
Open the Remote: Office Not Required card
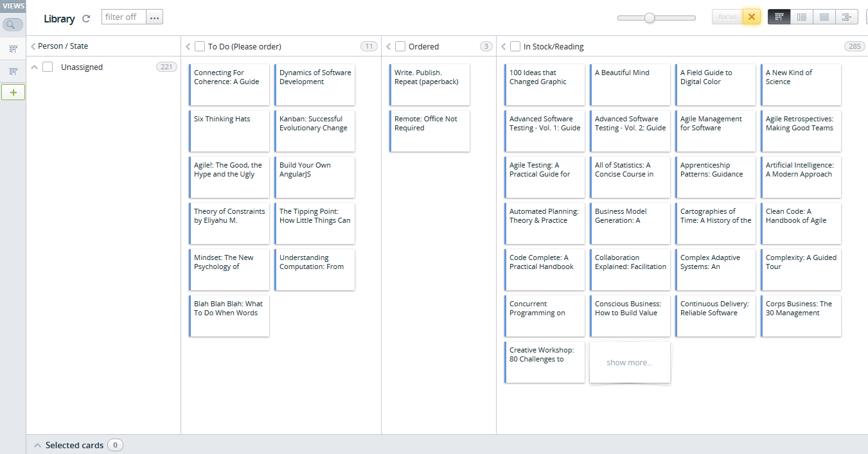pyautogui.click(x=430, y=131)
